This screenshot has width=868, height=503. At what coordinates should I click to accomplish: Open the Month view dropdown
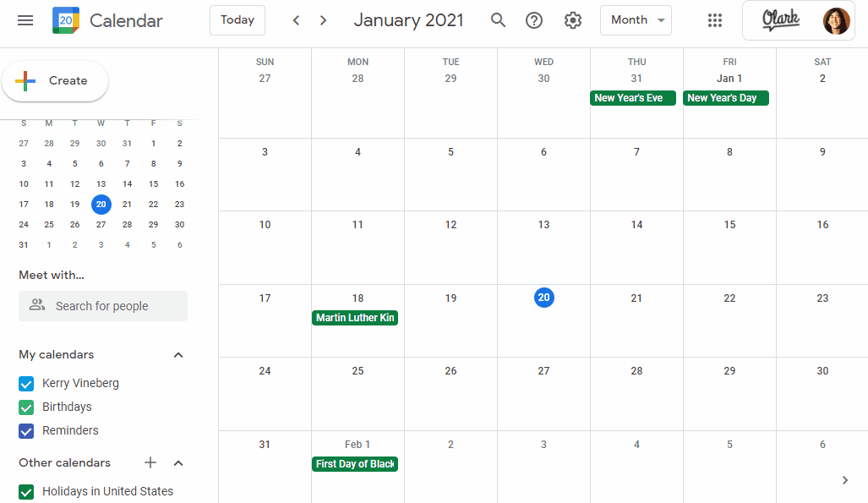tap(636, 20)
